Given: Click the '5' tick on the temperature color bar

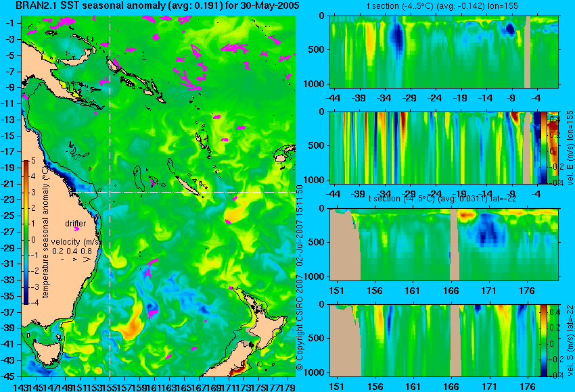Looking at the screenshot, I should (x=33, y=160).
